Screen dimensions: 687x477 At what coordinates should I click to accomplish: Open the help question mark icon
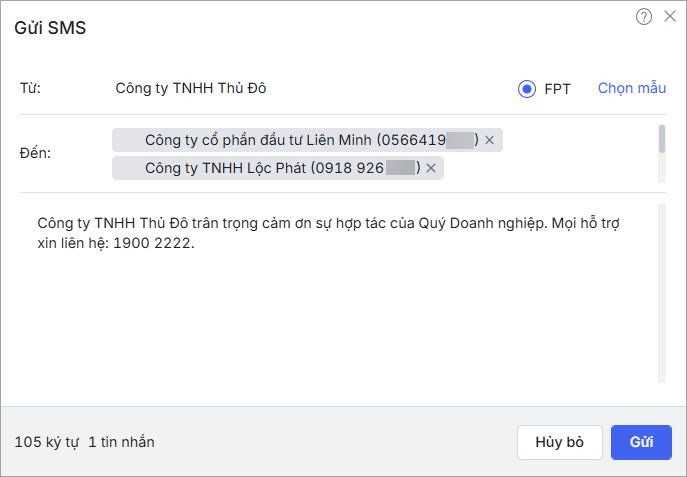click(x=644, y=16)
